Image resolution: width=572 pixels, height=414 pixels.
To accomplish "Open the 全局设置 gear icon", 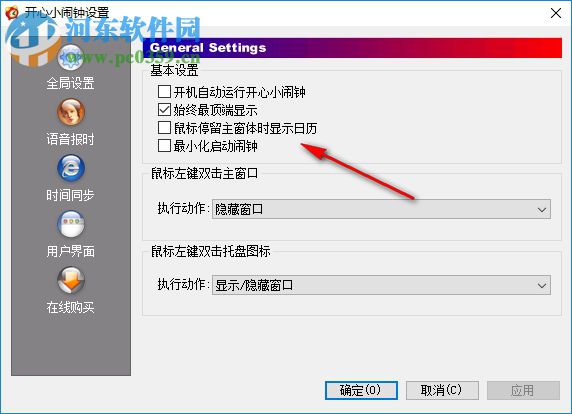I will click(x=71, y=57).
